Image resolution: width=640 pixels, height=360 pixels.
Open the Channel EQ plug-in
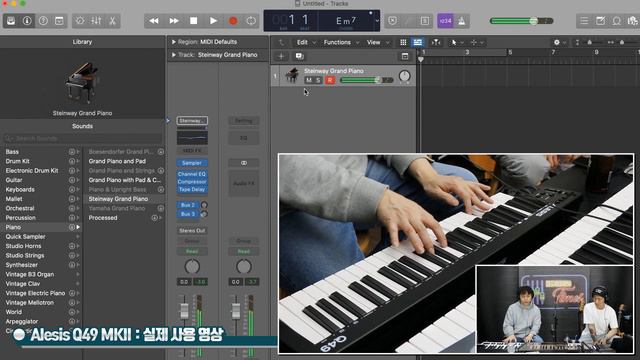point(192,174)
